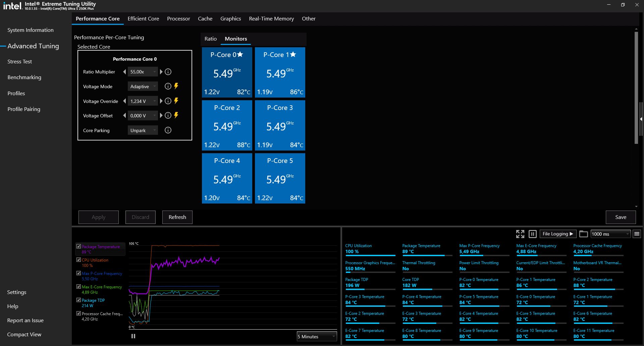Uncheck Max P-Core Frequency graph checkbox
Image resolution: width=644 pixels, height=346 pixels.
(x=78, y=273)
